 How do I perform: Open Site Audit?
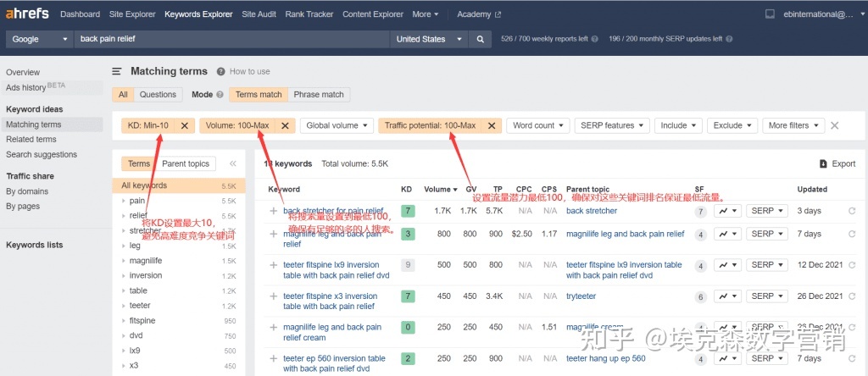click(x=259, y=14)
